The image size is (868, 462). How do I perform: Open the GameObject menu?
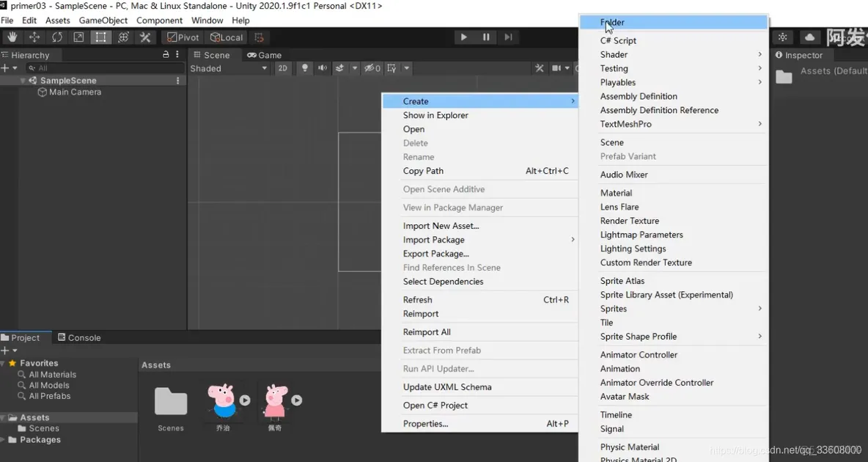tap(103, 20)
